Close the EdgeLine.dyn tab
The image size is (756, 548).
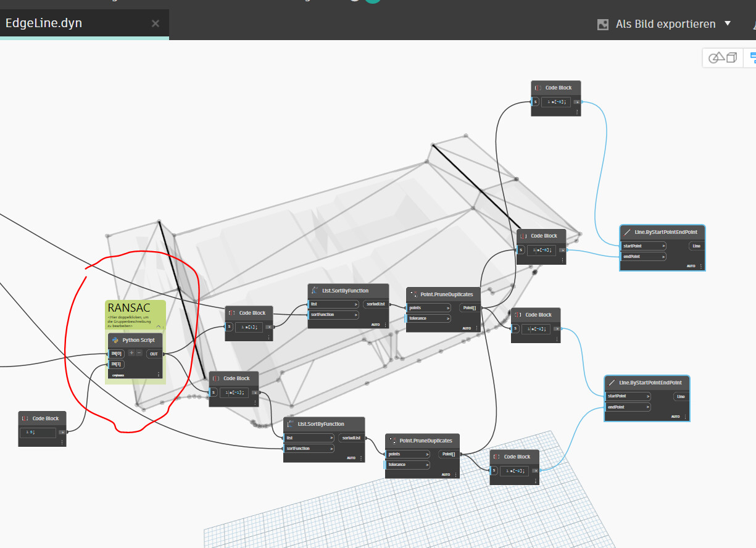[156, 23]
